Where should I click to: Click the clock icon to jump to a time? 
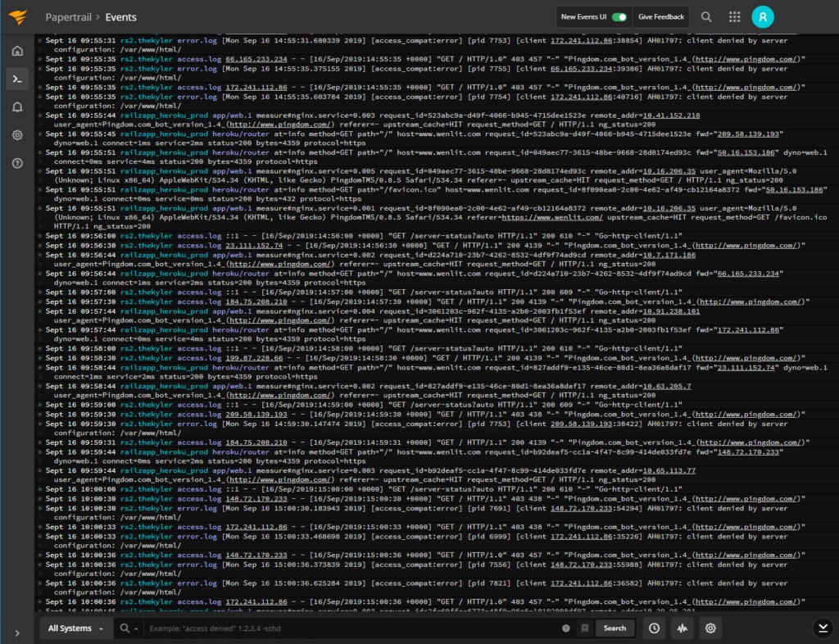(x=653, y=628)
